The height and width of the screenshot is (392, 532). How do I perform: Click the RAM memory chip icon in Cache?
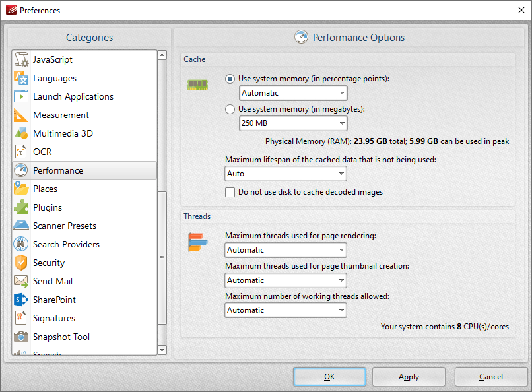197,84
